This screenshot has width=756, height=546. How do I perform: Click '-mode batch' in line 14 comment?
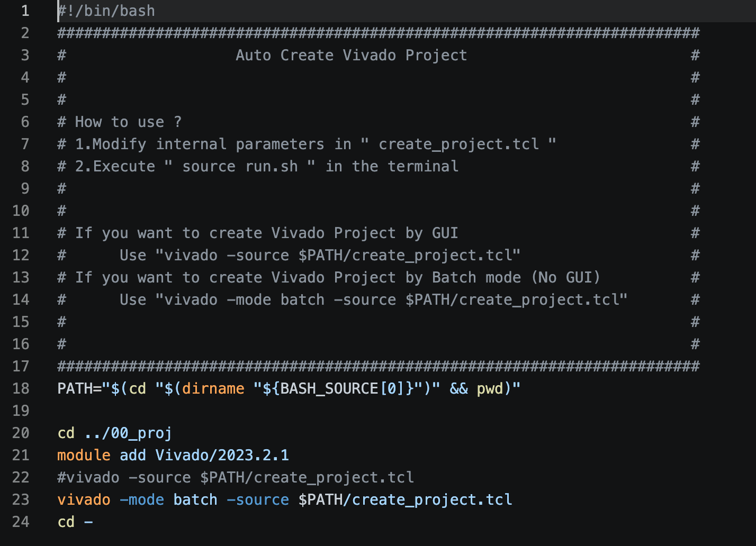275,299
